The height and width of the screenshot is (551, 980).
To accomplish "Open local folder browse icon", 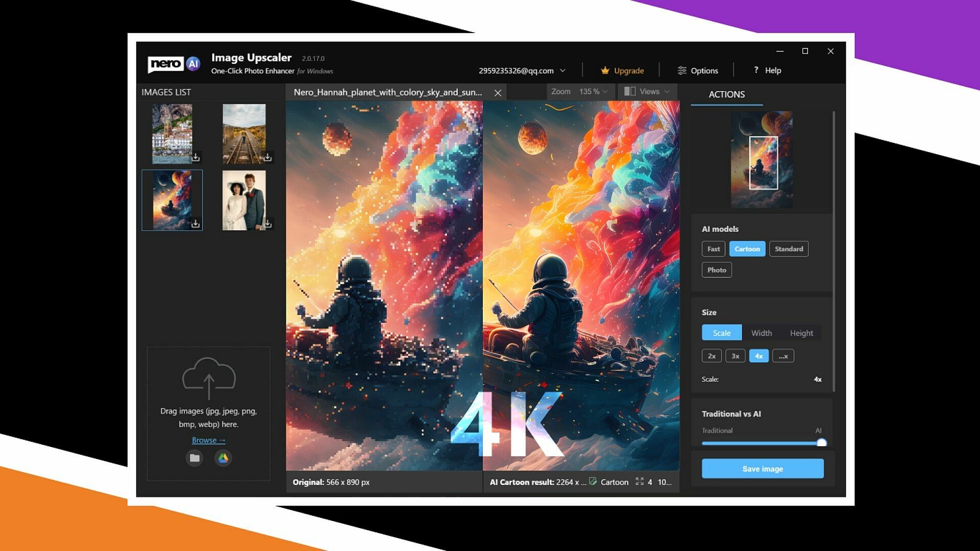I will click(x=194, y=458).
